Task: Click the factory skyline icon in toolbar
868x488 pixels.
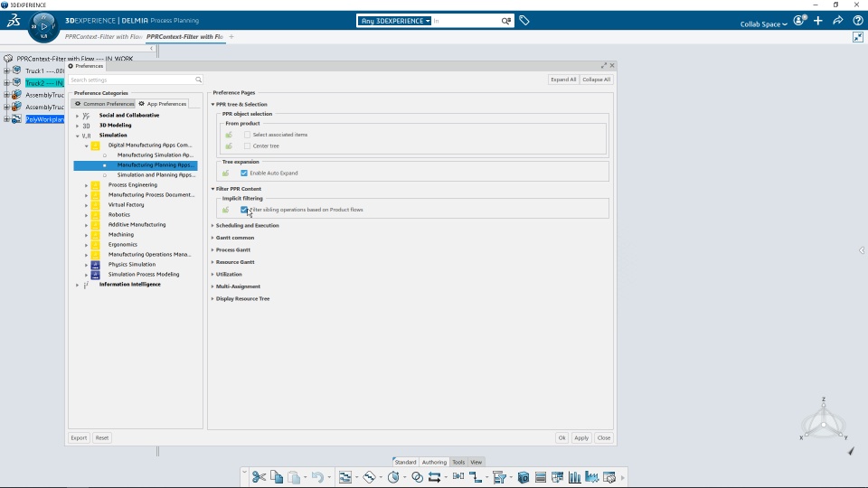Action: coord(591,477)
